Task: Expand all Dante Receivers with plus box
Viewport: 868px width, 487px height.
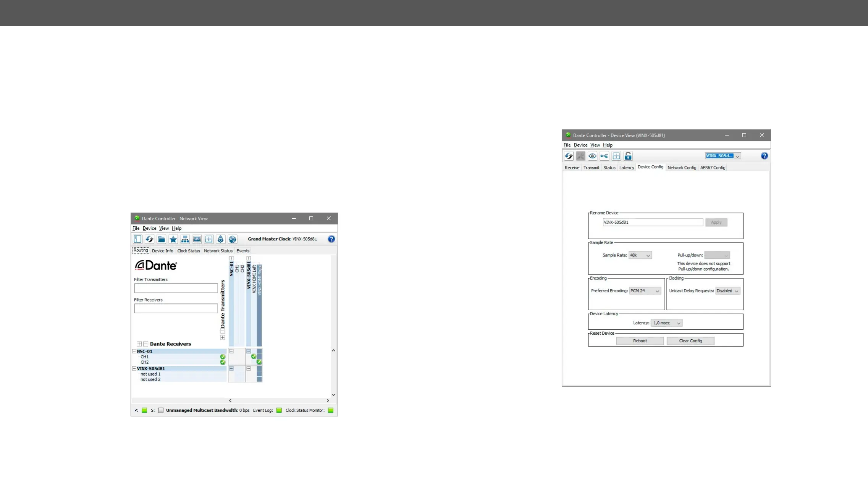Action: 139,344
